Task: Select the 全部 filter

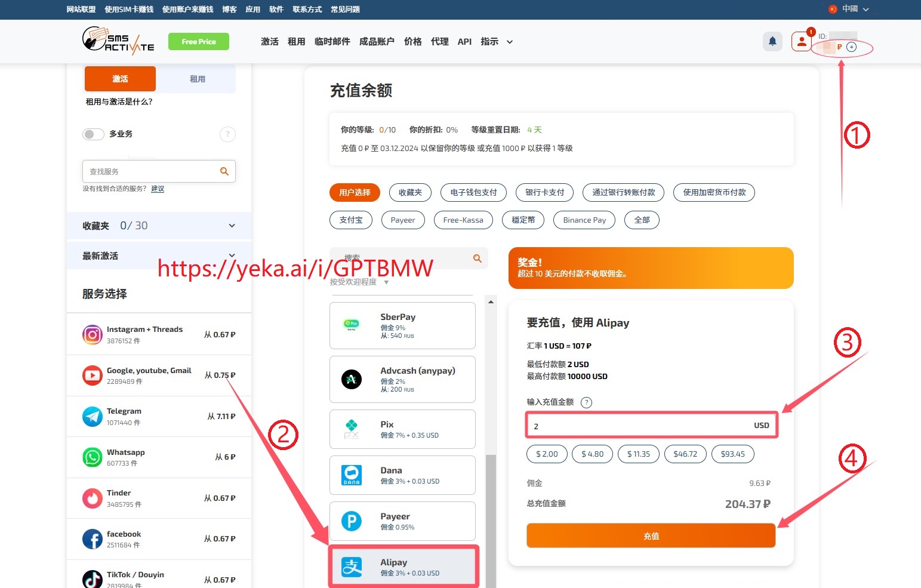Action: (x=642, y=220)
